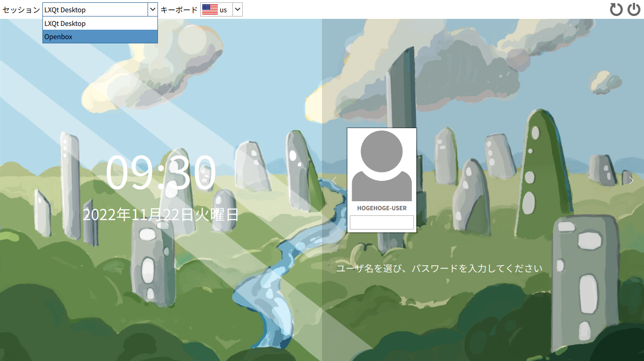
Task: Click the セッション label
Action: tap(21, 9)
